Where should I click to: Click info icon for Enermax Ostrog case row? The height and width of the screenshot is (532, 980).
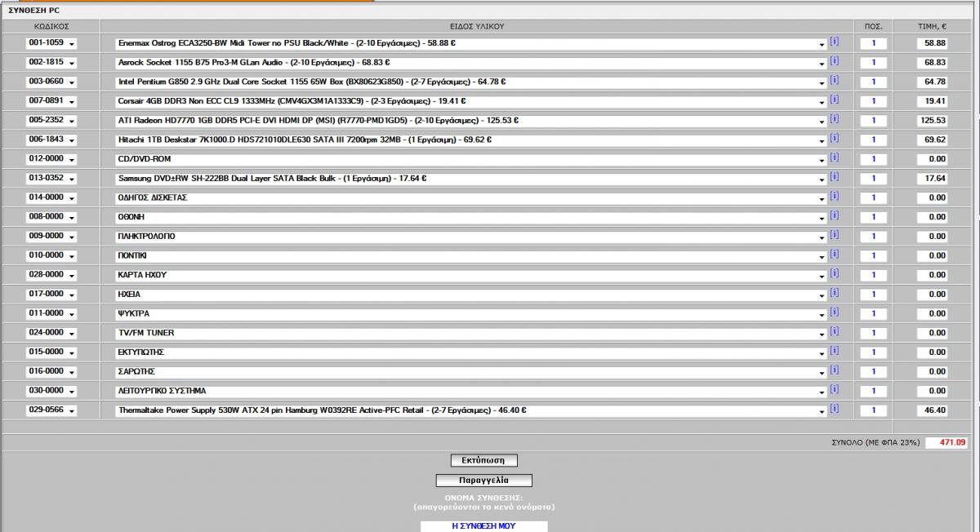pyautogui.click(x=834, y=42)
